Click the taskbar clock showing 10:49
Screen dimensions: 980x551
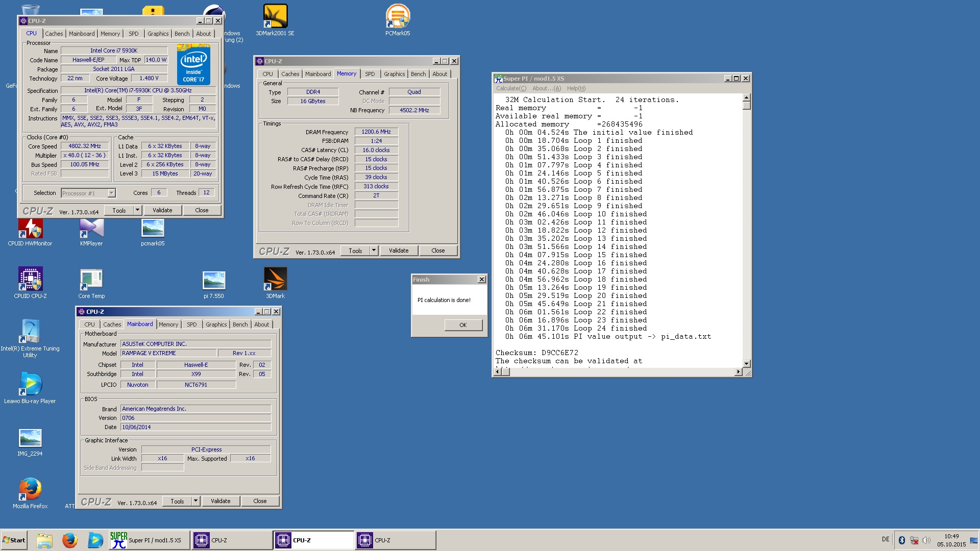[x=951, y=536]
